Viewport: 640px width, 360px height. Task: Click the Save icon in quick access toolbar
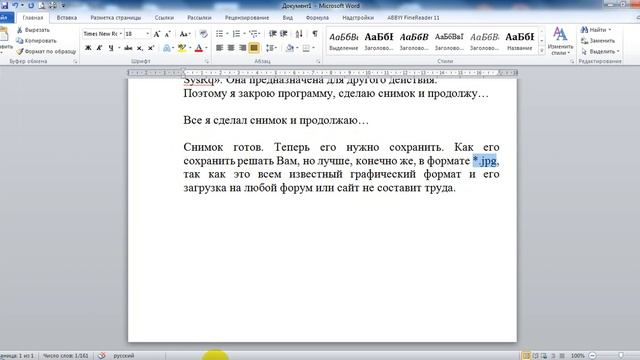4,6
